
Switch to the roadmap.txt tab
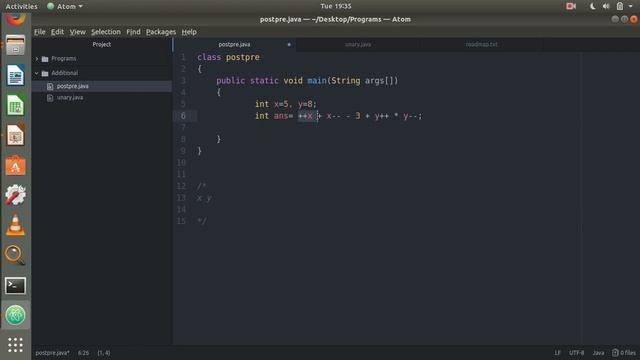pyautogui.click(x=481, y=44)
